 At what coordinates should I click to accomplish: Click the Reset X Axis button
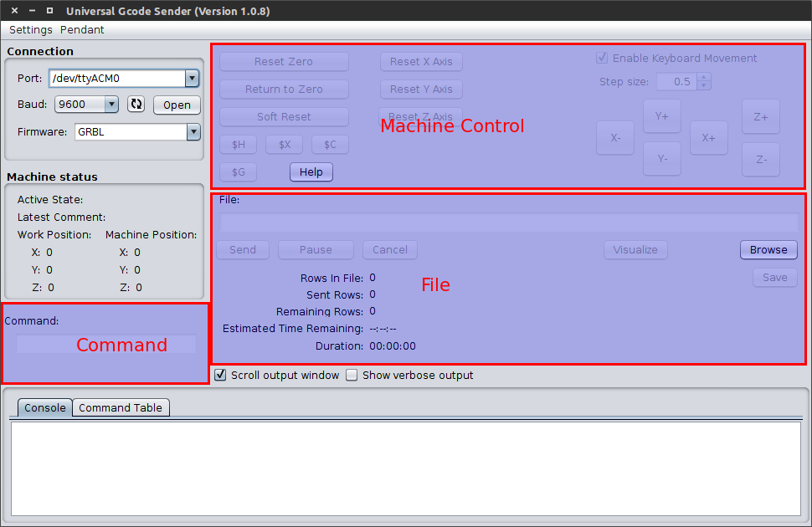click(421, 62)
